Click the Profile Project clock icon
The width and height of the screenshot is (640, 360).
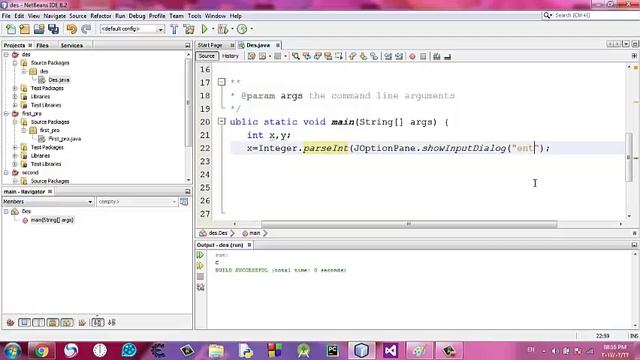click(x=242, y=29)
